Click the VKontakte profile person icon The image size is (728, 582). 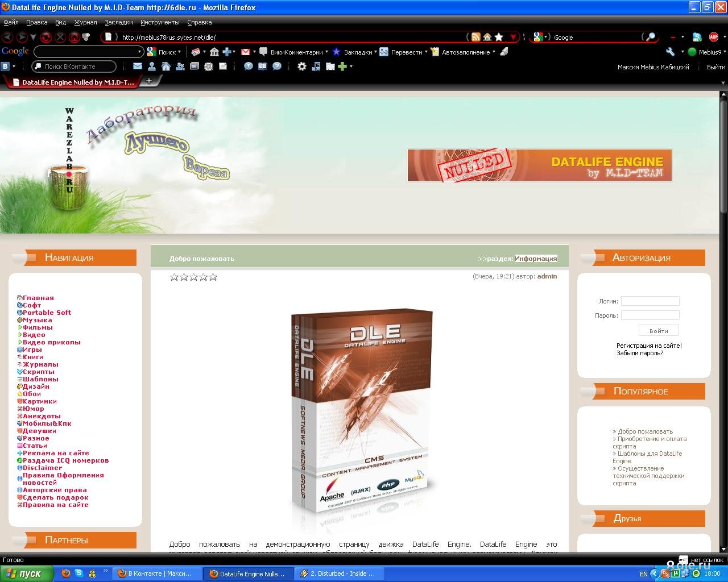point(151,66)
